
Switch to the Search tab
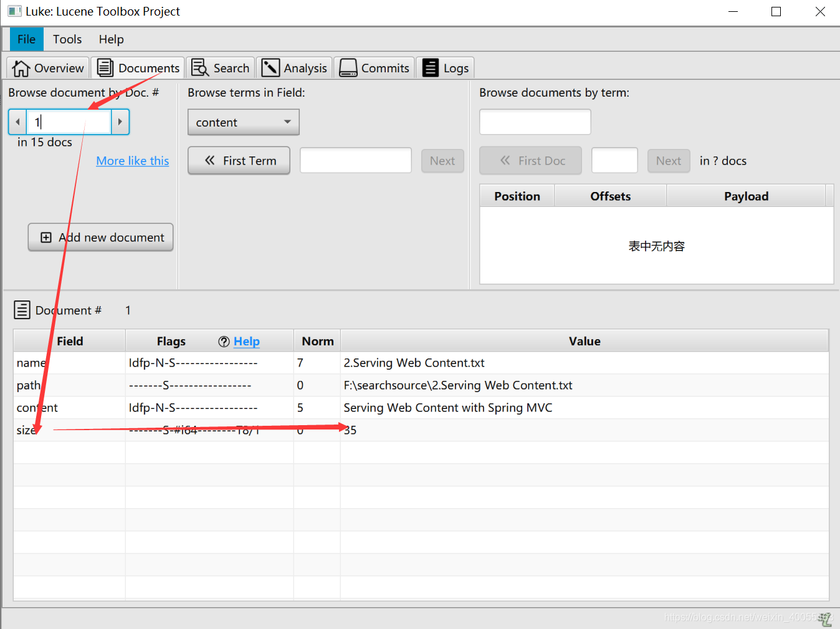coord(221,68)
